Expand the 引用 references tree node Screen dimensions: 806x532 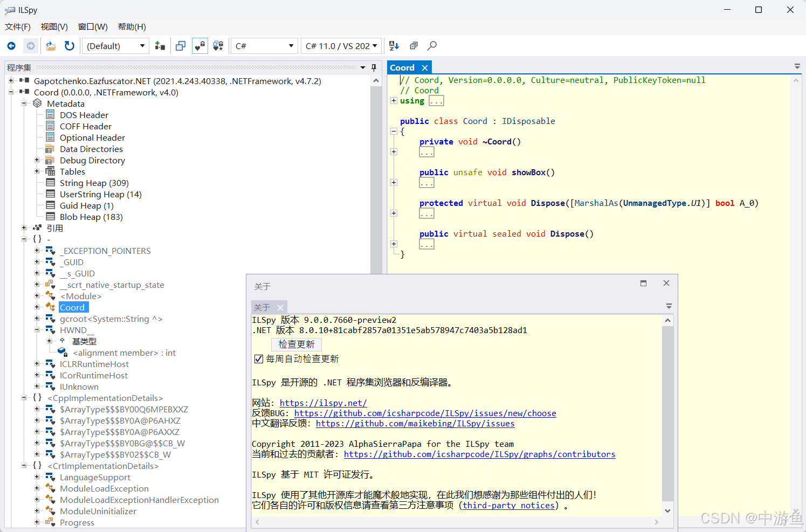pos(24,228)
